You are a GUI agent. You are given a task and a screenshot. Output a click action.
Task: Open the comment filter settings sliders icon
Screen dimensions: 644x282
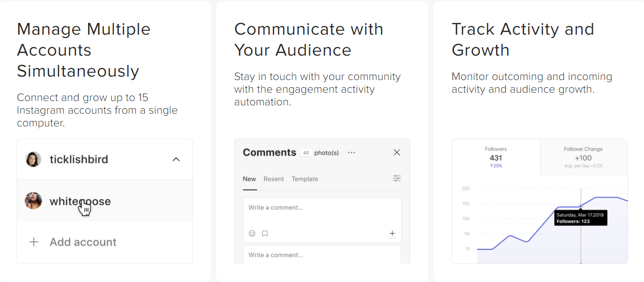pyautogui.click(x=397, y=179)
